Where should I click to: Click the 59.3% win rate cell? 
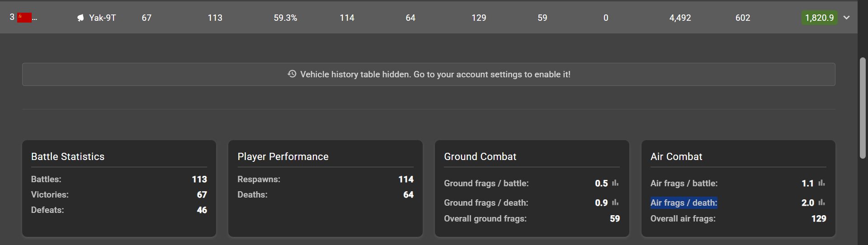click(x=285, y=18)
